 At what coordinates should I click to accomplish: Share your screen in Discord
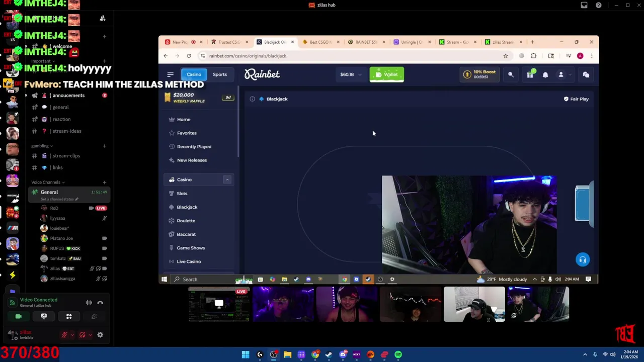[44, 316]
